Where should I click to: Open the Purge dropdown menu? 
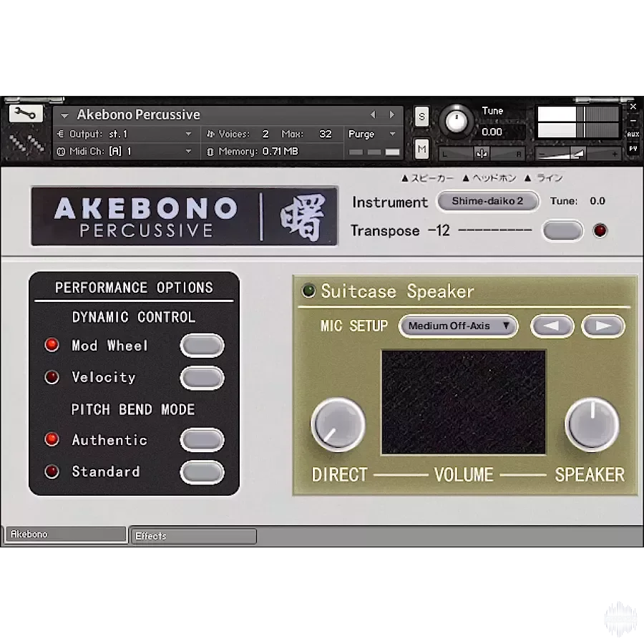click(371, 134)
